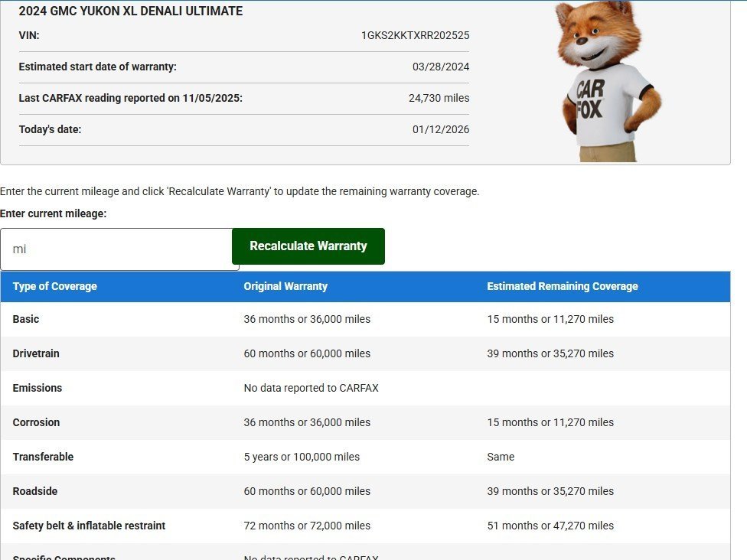Click the Car Fox mascot image
This screenshot has width=747, height=560.
pos(608,80)
